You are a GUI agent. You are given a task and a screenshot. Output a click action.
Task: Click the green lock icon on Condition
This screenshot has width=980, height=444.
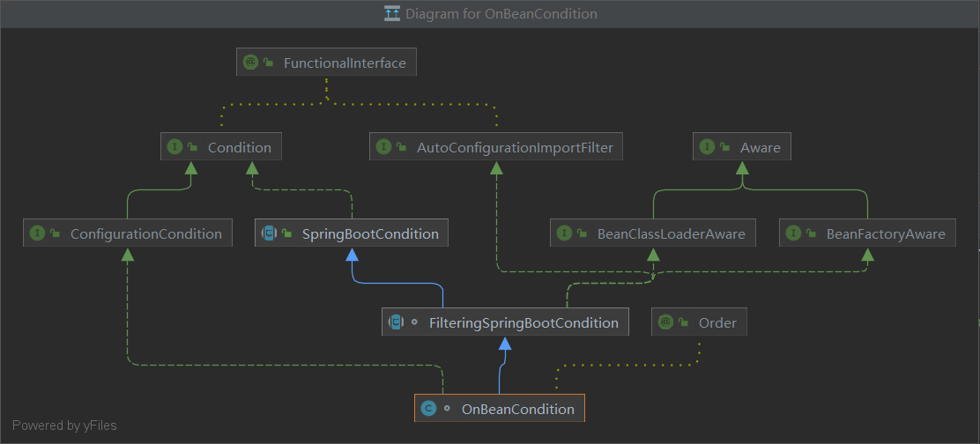coord(192,147)
